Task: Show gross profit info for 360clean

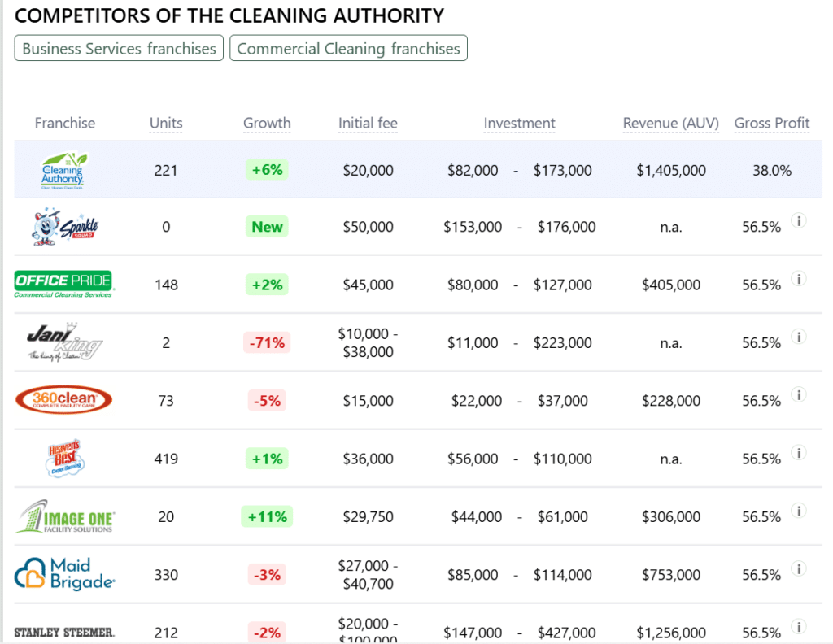Action: pos(799,394)
